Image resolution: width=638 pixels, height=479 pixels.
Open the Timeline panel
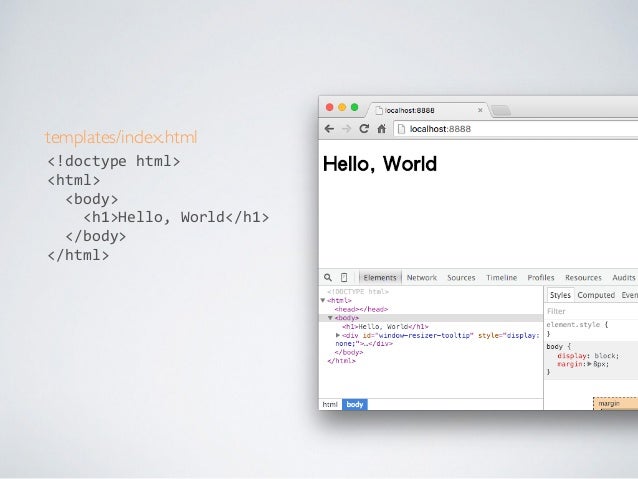501,278
